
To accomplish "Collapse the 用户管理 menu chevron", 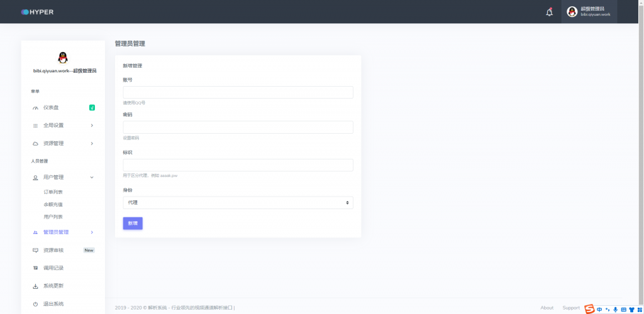I will point(92,177).
